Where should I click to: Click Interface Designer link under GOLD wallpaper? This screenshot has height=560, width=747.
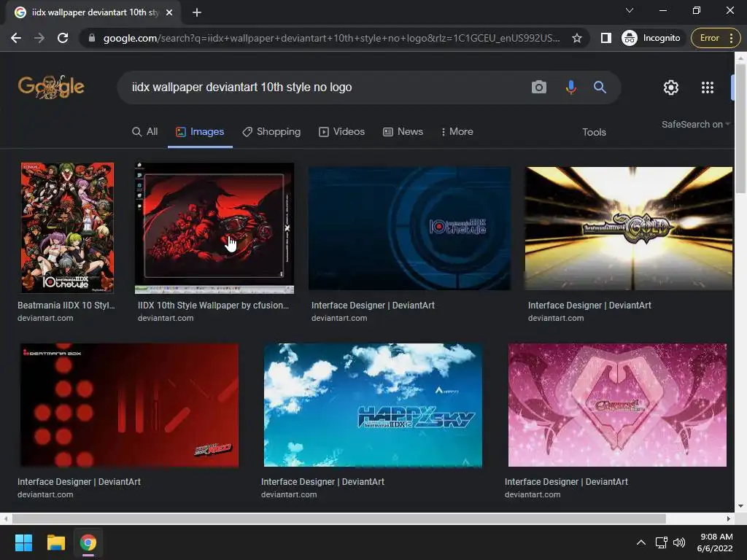[589, 306]
